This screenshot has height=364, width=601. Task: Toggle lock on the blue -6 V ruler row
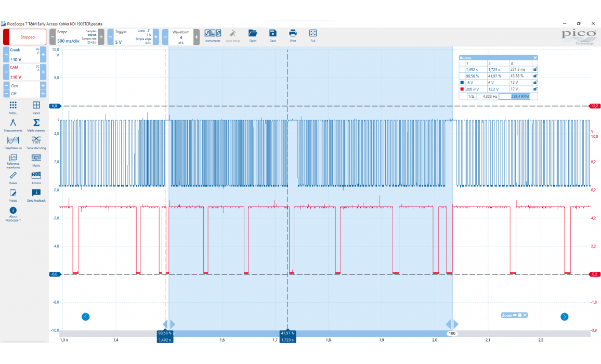[x=535, y=83]
